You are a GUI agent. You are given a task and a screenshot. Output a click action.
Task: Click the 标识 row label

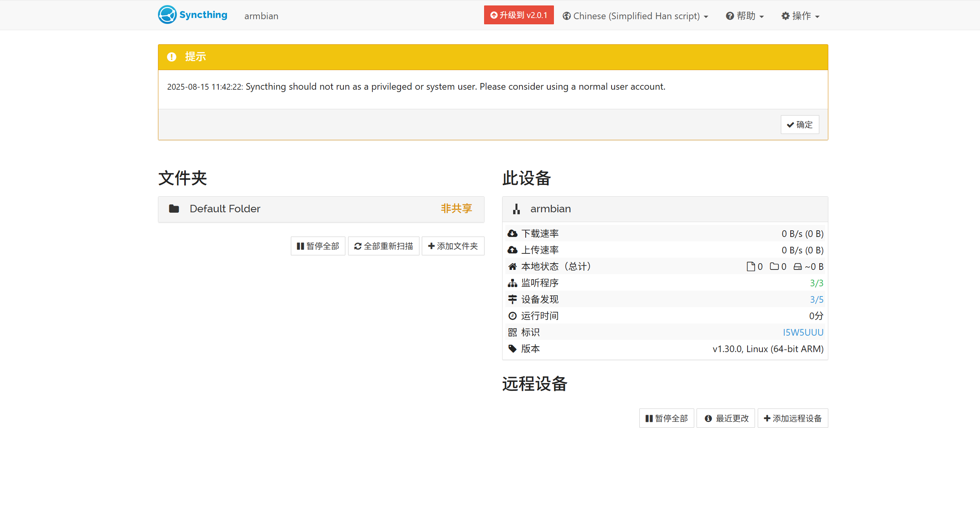(530, 333)
